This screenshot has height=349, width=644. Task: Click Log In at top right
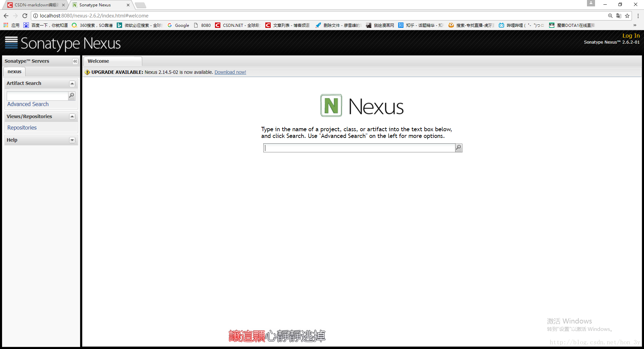click(x=631, y=36)
